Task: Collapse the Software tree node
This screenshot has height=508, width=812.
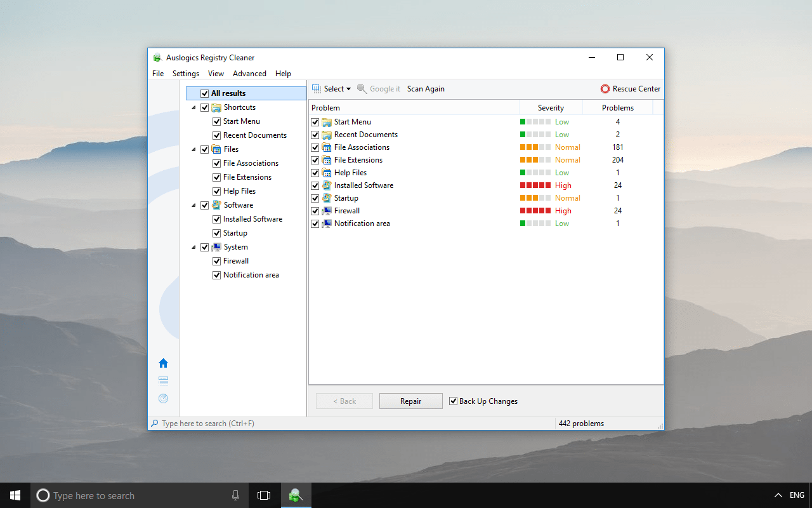Action: (x=193, y=205)
